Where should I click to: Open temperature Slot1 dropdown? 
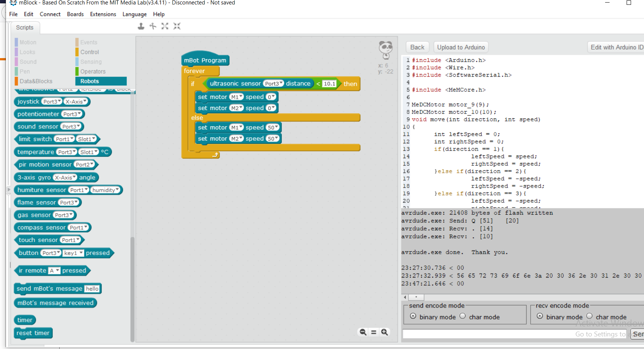pos(89,152)
